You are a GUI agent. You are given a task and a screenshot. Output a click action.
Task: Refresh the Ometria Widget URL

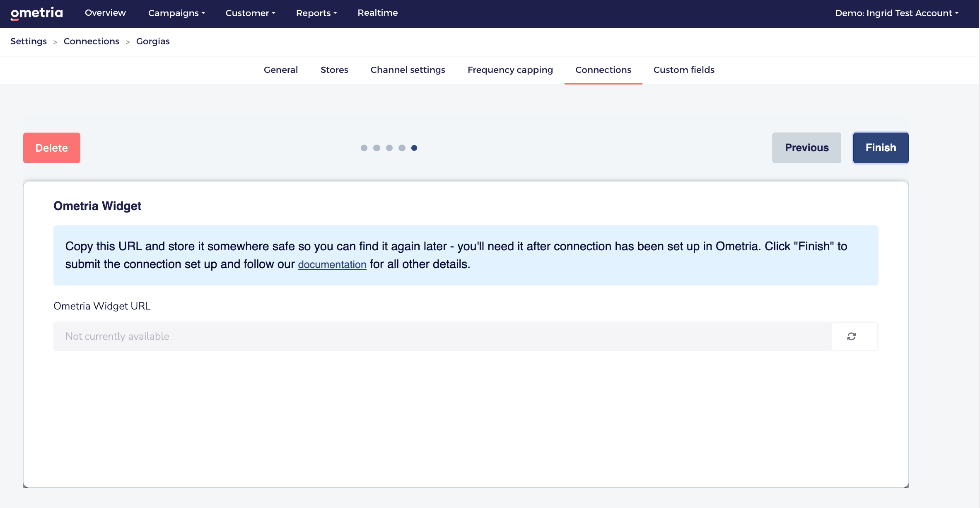[854, 336]
